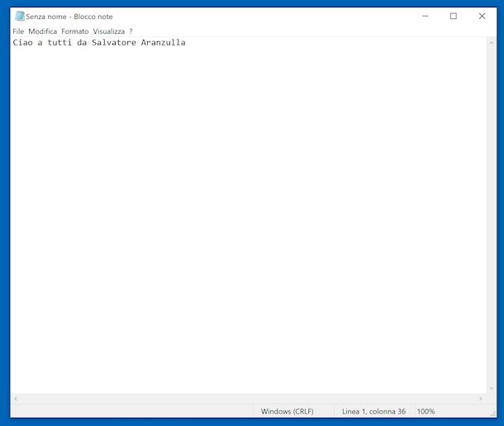Close the Blocco note window
The width and height of the screenshot is (504, 426).
[482, 16]
